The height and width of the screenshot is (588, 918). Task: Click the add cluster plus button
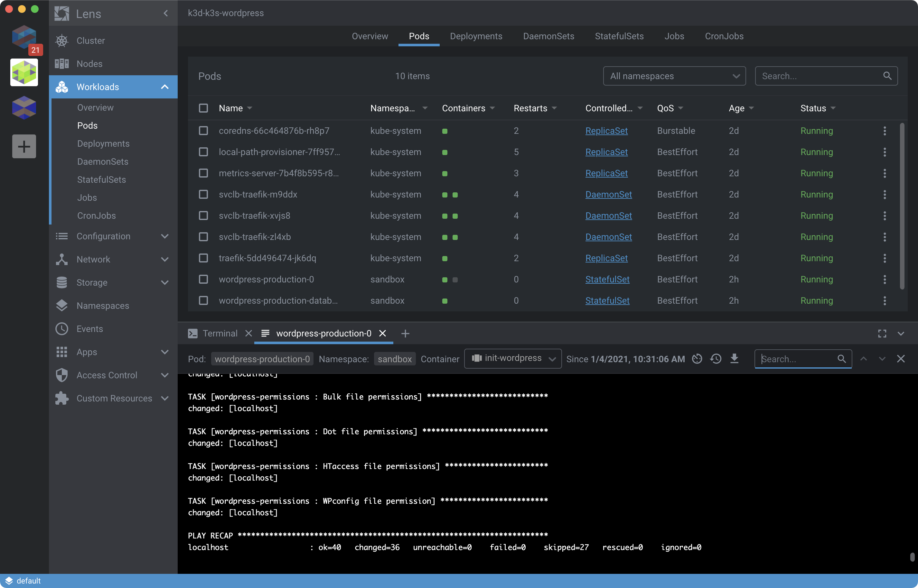pos(24,146)
